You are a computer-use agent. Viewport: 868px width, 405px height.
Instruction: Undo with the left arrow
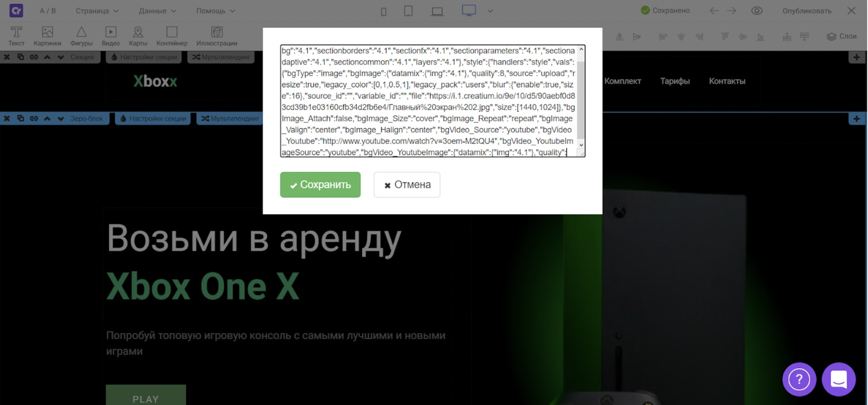point(714,11)
